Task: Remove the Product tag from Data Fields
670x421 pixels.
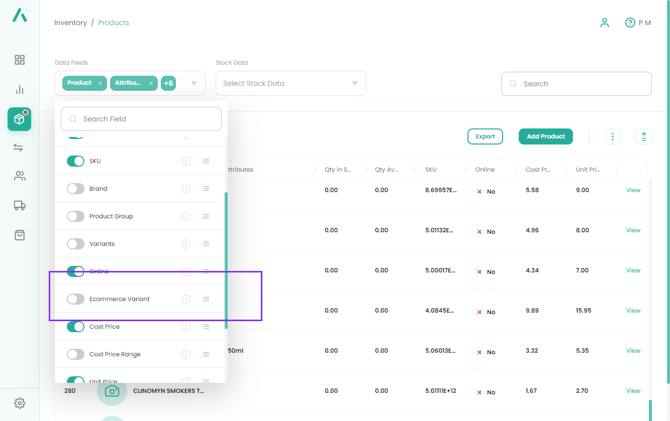Action: 100,84
